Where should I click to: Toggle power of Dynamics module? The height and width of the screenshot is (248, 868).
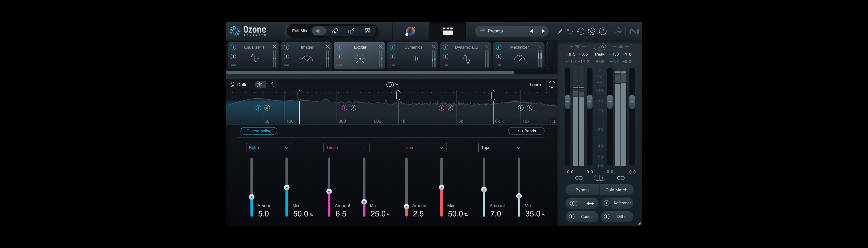click(393, 47)
